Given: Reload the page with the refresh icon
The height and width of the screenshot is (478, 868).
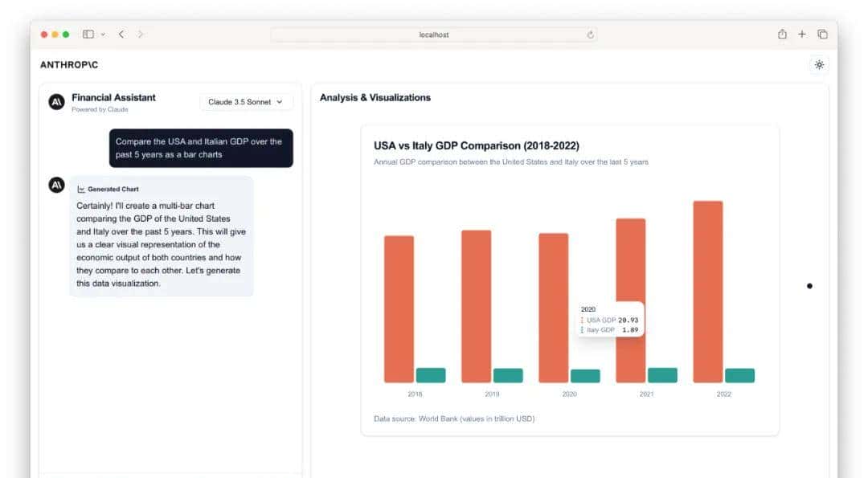Looking at the screenshot, I should click(x=590, y=35).
